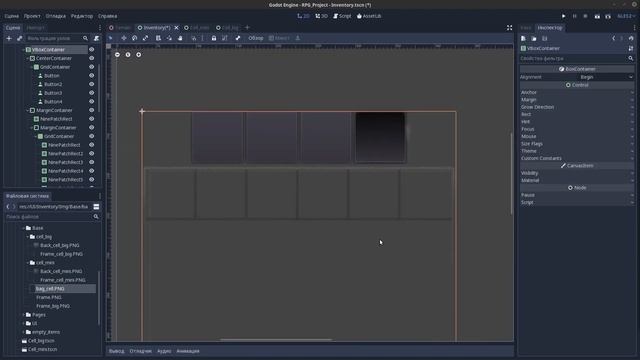Go to previous object in Inspector history
640x360 pixels.
(x=613, y=38)
